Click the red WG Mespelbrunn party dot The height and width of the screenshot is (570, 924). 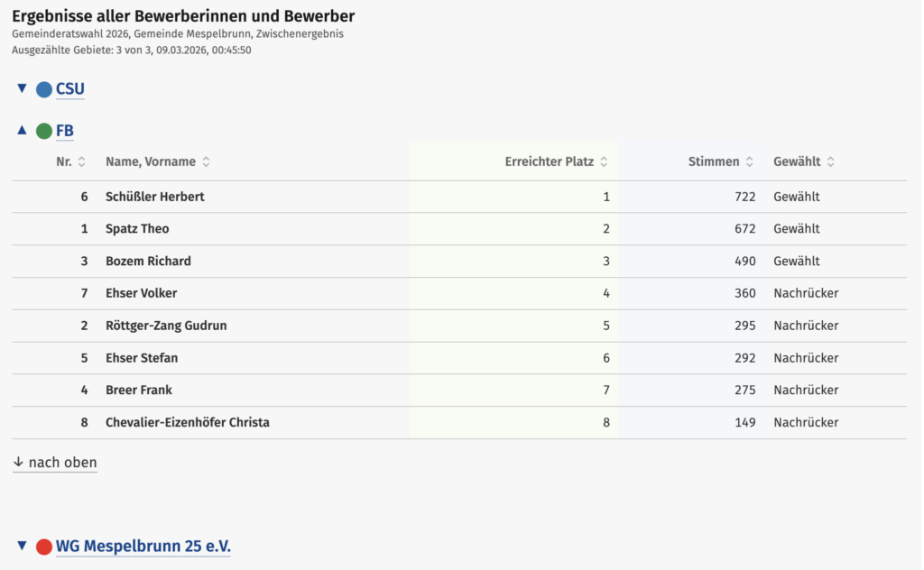tap(44, 547)
